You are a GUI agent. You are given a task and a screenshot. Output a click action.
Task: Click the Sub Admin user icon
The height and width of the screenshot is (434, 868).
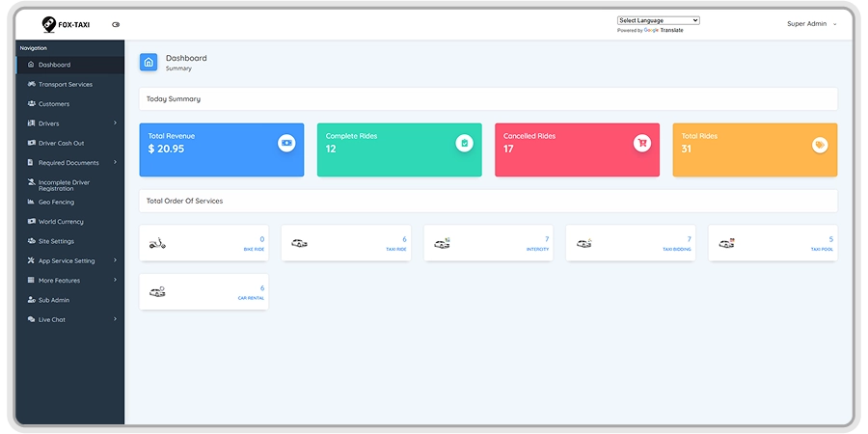(31, 300)
